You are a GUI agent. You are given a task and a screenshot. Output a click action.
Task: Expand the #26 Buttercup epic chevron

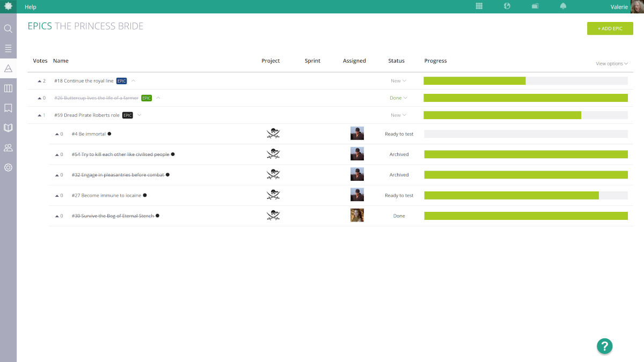pyautogui.click(x=158, y=98)
